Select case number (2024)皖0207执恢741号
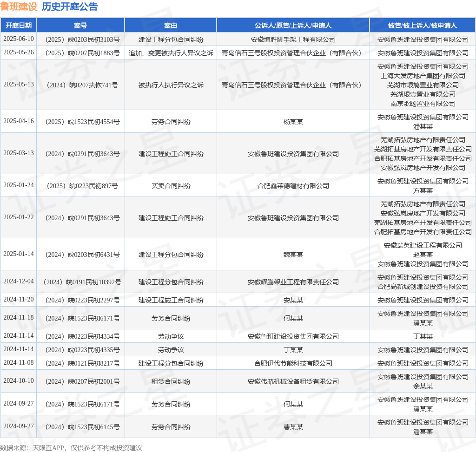Viewport: 476px width, 452px height. 82,85
